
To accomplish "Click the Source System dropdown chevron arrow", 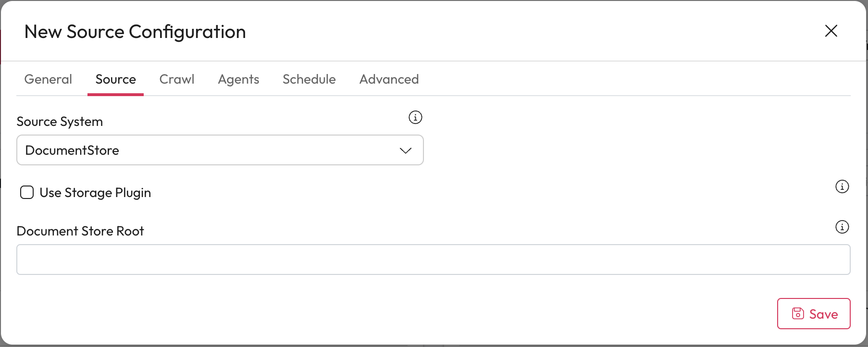I will (406, 150).
